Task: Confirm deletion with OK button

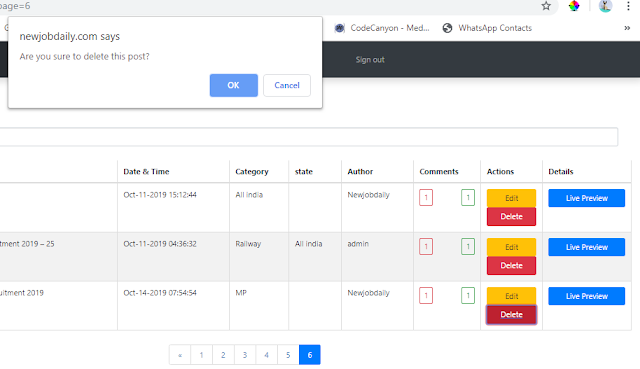Action: [x=233, y=85]
